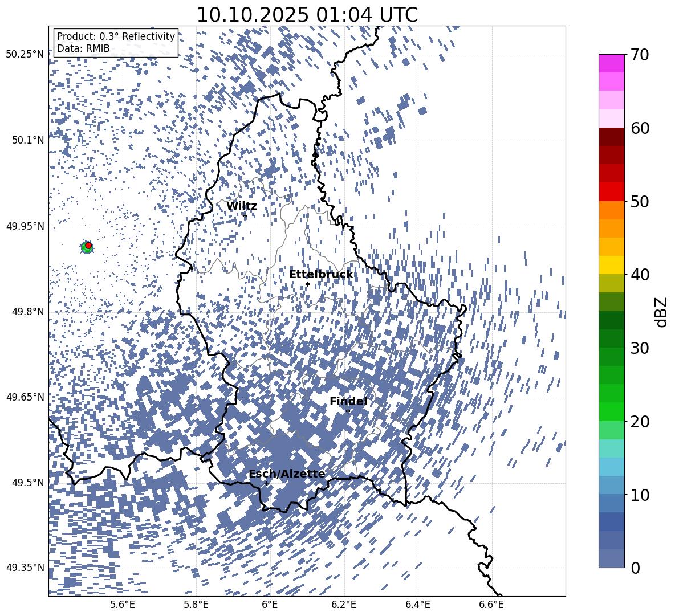Click the Findel location label
This screenshot has height=616, width=675.
pyautogui.click(x=348, y=401)
